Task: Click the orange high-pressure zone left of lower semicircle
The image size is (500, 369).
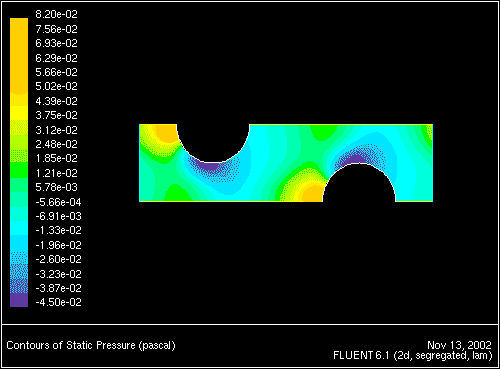Action: [313, 193]
